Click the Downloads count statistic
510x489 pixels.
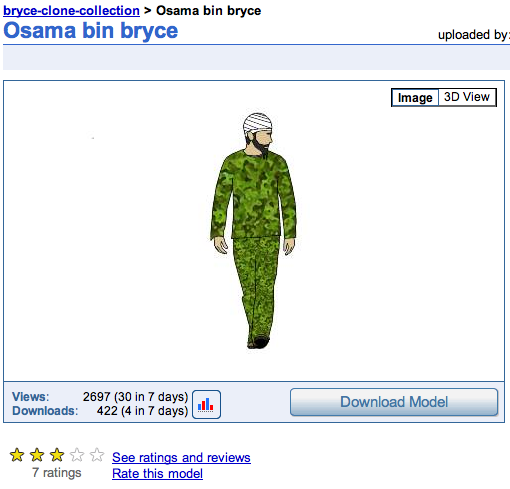point(142,411)
